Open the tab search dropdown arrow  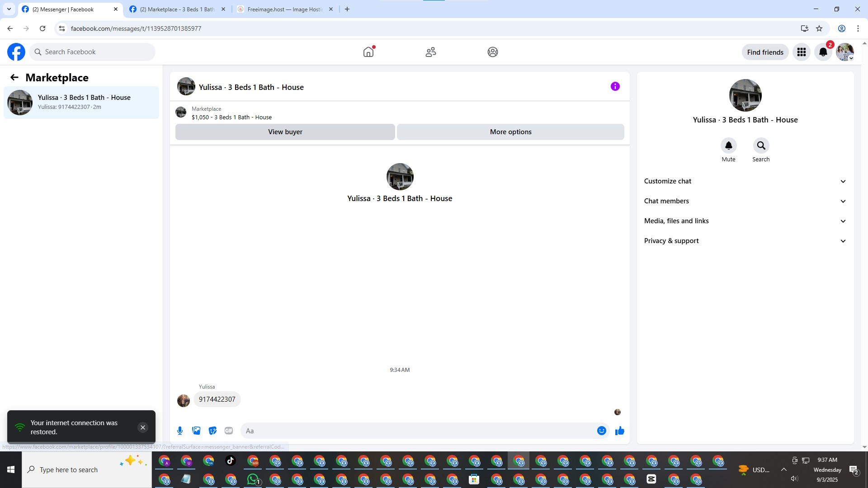tap(9, 9)
